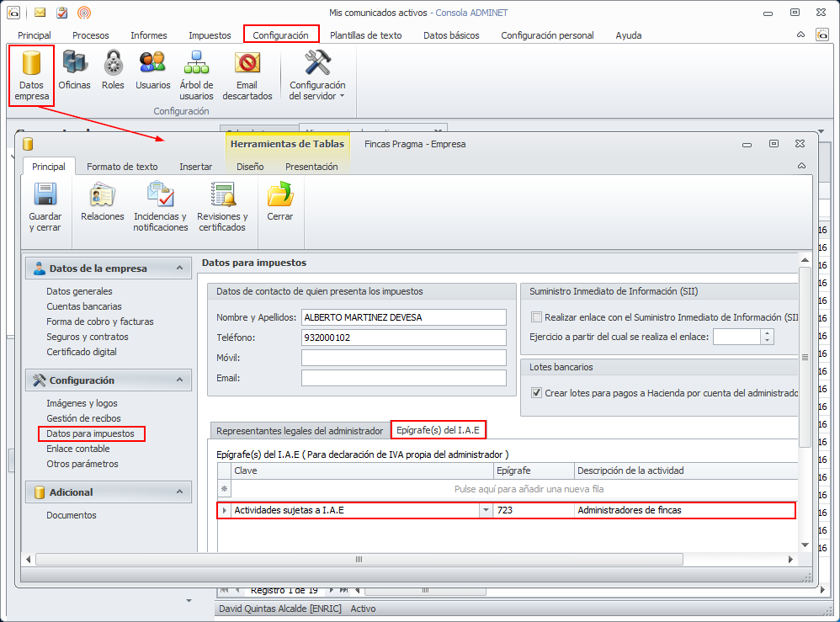Select the Configuración ribbon tab
Image resolution: width=840 pixels, height=622 pixels.
(281, 35)
